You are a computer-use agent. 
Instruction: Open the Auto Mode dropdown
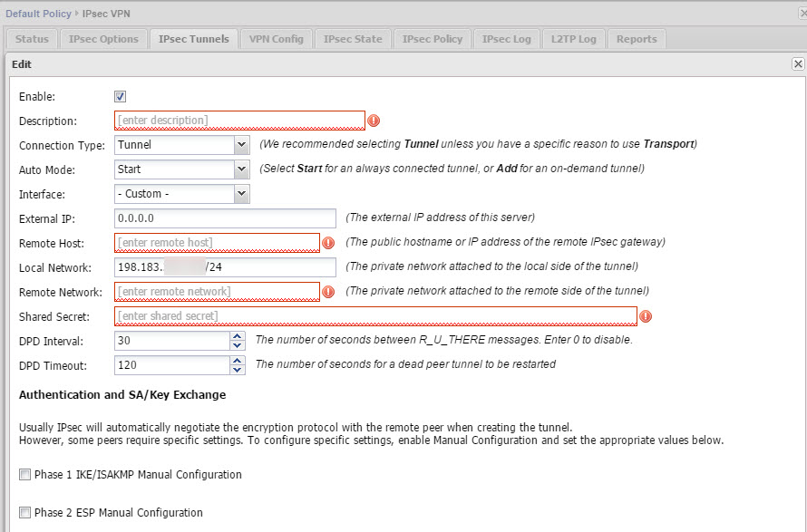point(240,169)
